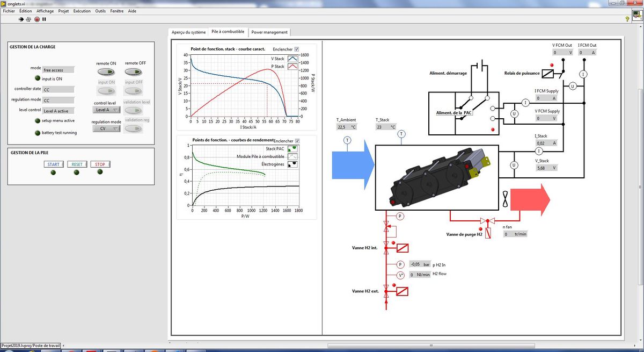Toggle the remote OFF switch
This screenshot has width=644, height=352.
pyautogui.click(x=134, y=71)
